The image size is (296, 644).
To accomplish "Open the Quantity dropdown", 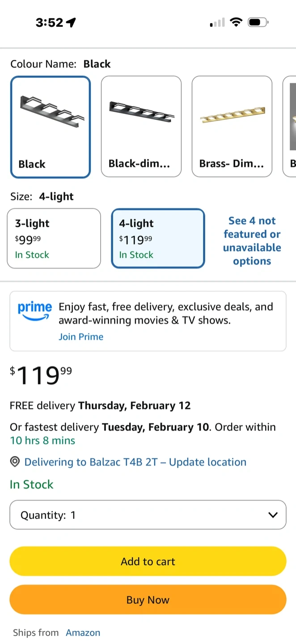I will click(148, 515).
